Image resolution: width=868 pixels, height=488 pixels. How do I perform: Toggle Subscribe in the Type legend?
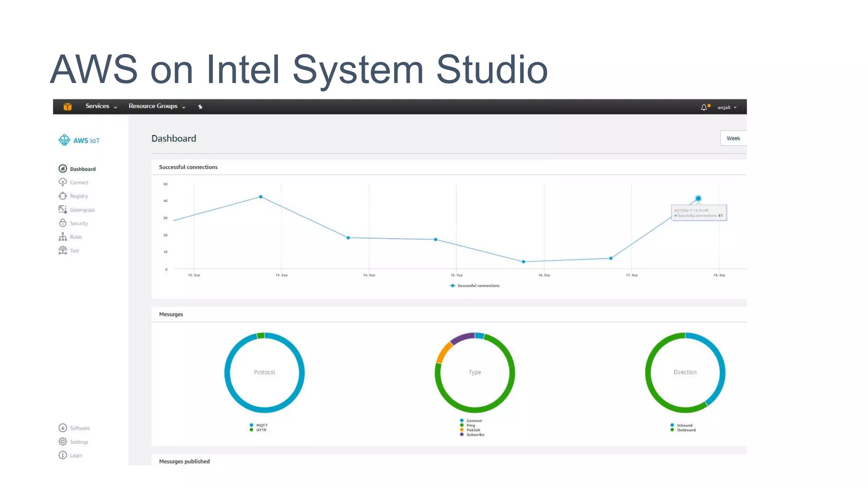point(472,435)
